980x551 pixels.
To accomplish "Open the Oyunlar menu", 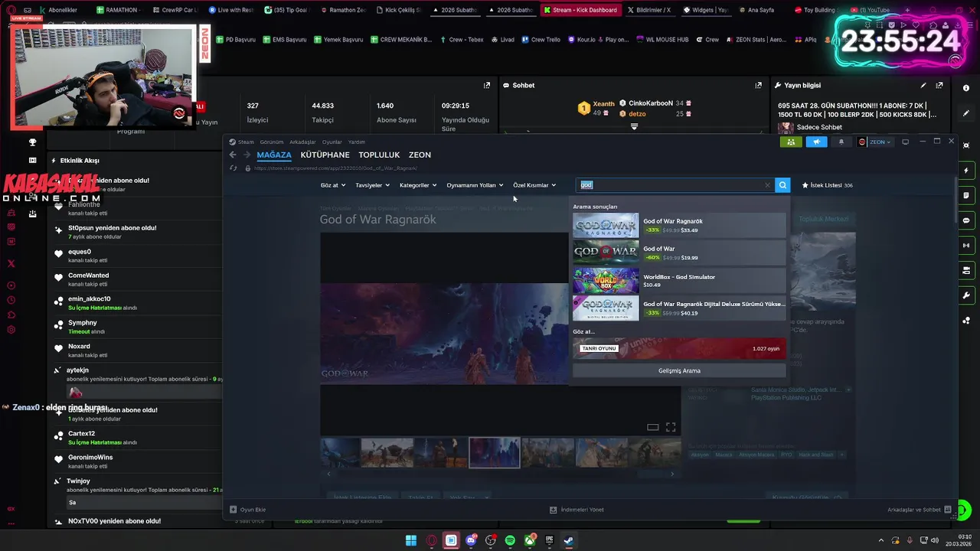I will 332,142.
